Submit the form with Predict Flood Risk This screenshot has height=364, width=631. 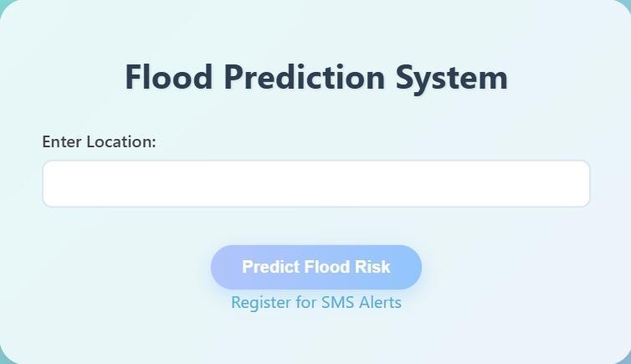(x=315, y=267)
